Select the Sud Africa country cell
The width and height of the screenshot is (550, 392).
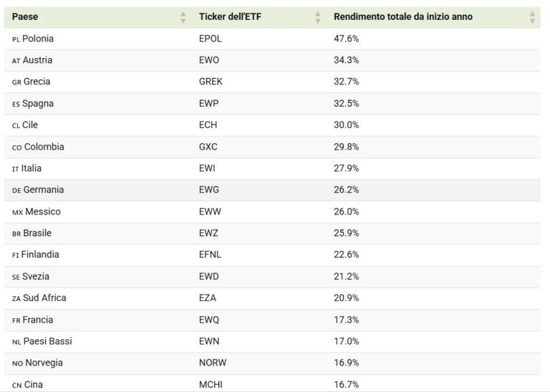pos(39,298)
